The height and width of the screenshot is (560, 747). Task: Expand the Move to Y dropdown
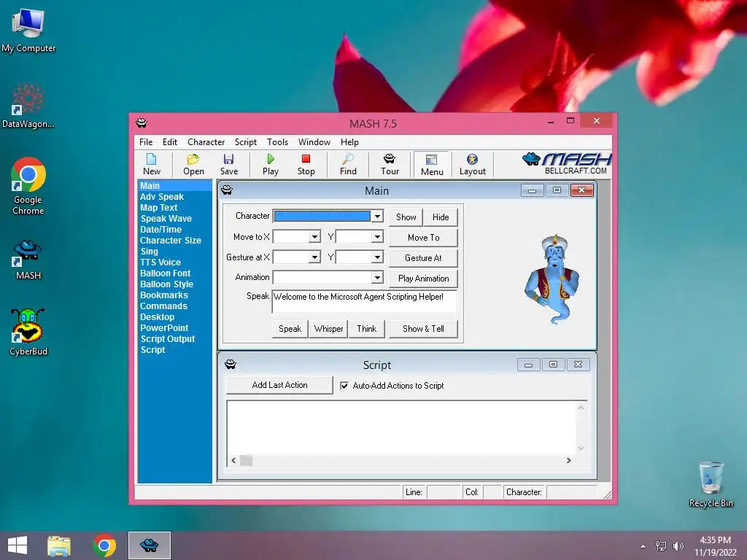pyautogui.click(x=377, y=237)
